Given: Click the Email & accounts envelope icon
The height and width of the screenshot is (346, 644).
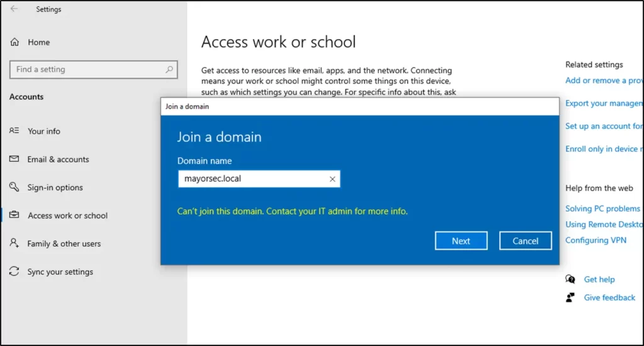Looking at the screenshot, I should (x=14, y=160).
